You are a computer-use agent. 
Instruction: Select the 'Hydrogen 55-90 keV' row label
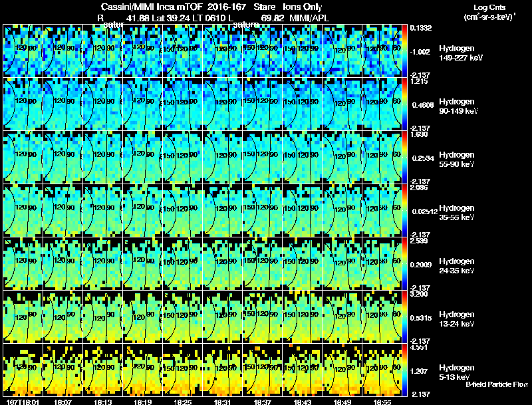coord(457,160)
